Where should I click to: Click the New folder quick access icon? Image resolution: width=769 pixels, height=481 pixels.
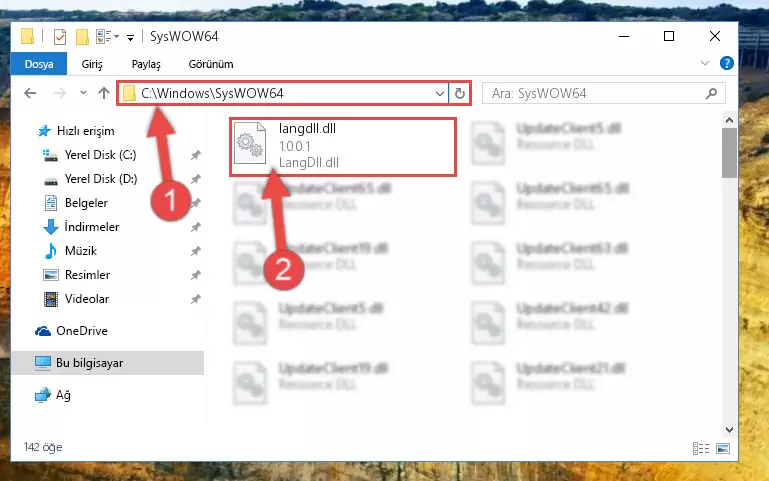point(82,37)
